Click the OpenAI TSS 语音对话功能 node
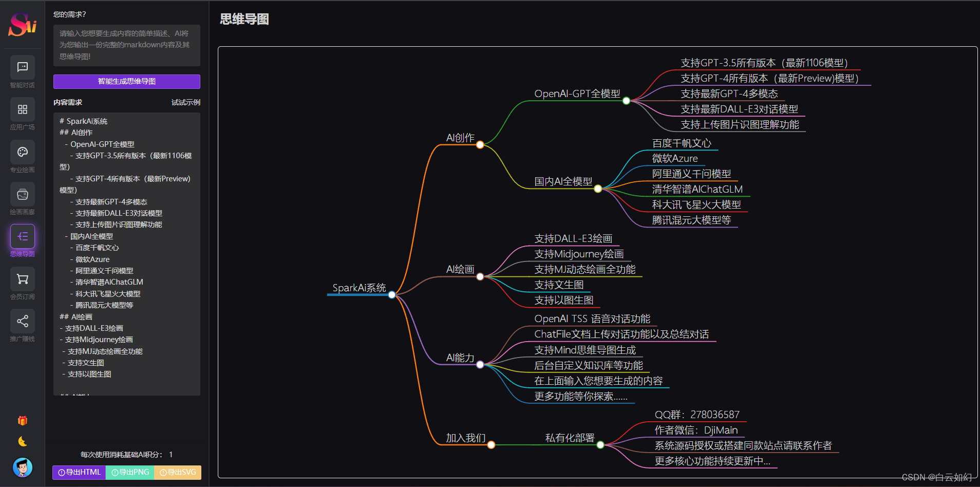980x487 pixels. pyautogui.click(x=592, y=319)
